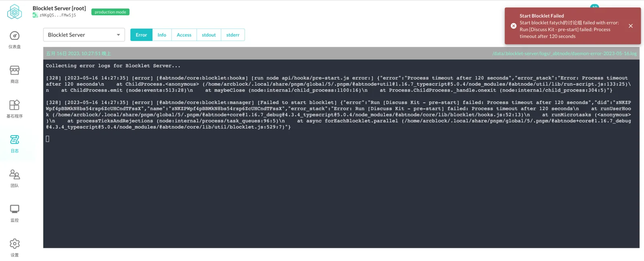Viewport: 644px width, 261px height.
Task: Click the production mode badge
Action: pyautogui.click(x=110, y=12)
